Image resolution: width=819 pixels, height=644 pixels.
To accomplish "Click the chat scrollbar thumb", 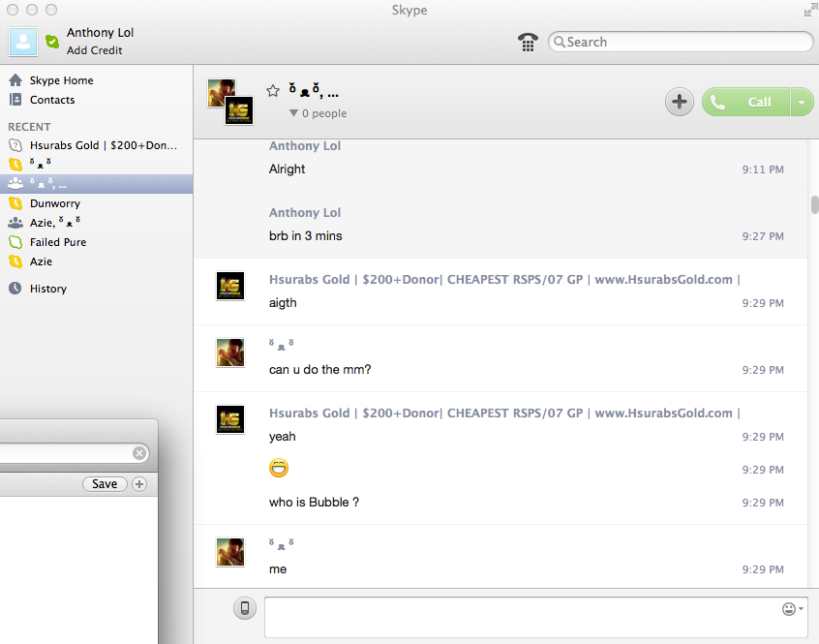I will (x=814, y=204).
